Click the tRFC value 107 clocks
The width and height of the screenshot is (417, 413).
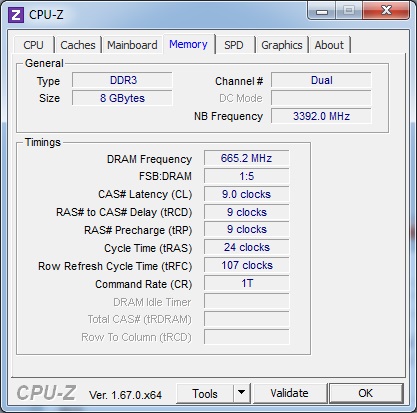coord(247,266)
